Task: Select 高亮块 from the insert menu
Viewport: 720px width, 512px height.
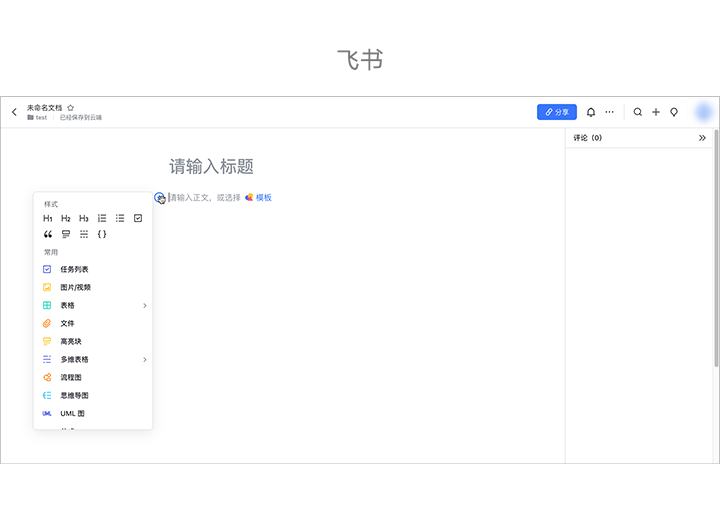Action: click(x=93, y=341)
